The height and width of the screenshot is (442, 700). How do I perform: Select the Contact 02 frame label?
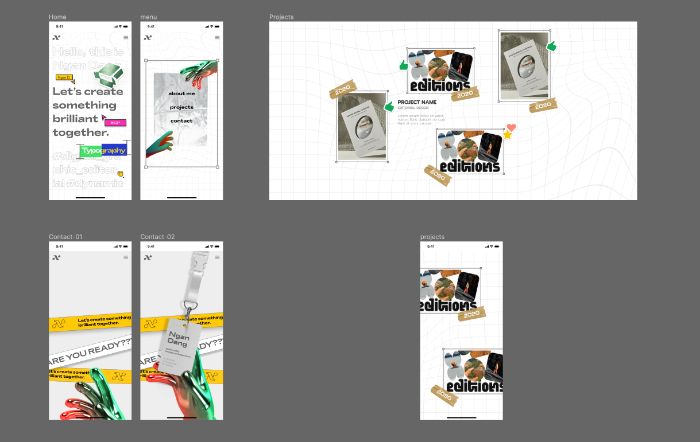point(157,237)
